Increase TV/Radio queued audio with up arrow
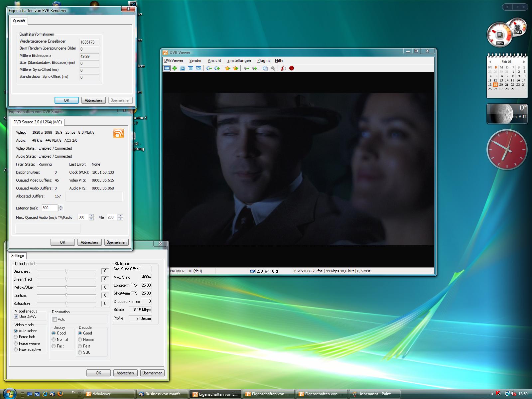This screenshot has width=532, height=399. (x=91, y=216)
